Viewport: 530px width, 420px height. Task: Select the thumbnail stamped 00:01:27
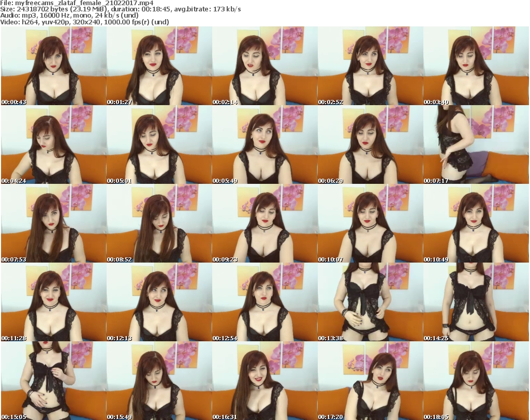point(159,66)
